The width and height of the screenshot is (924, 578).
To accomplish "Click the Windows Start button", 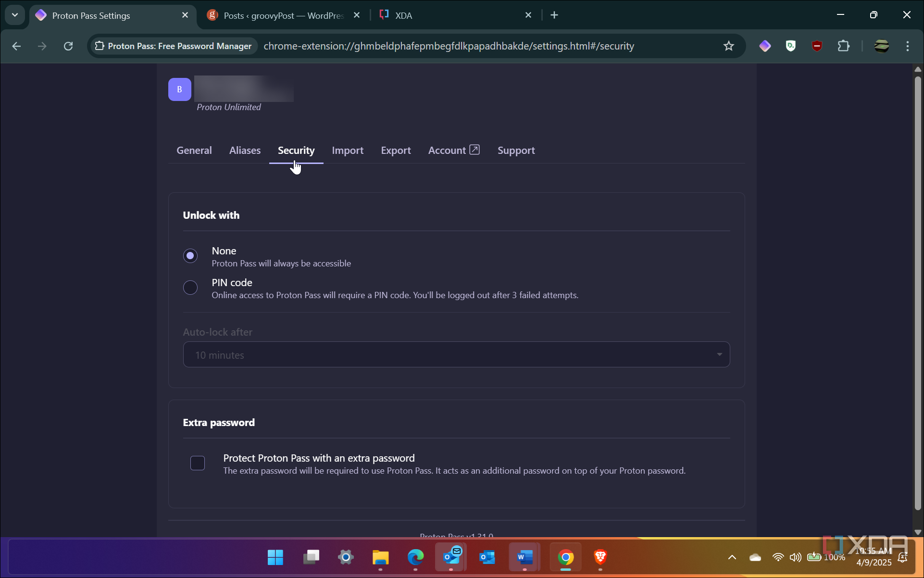I will pyautogui.click(x=275, y=557).
